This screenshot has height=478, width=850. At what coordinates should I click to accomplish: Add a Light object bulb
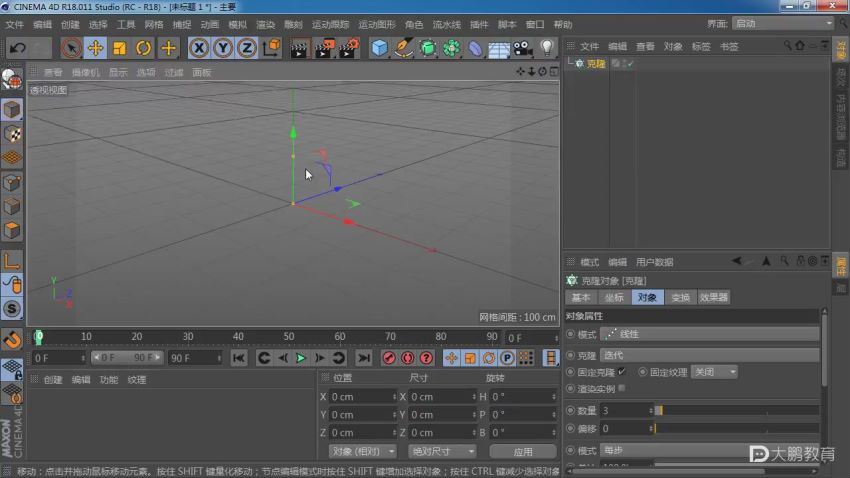(547, 48)
